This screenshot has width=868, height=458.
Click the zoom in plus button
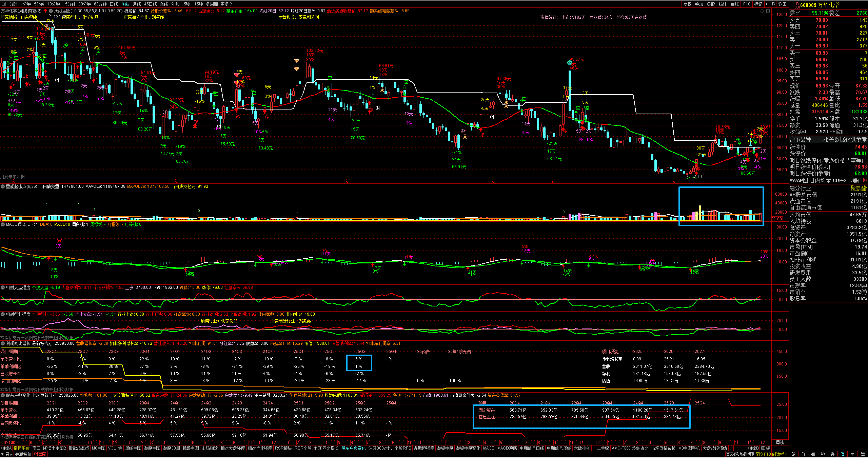776,448
